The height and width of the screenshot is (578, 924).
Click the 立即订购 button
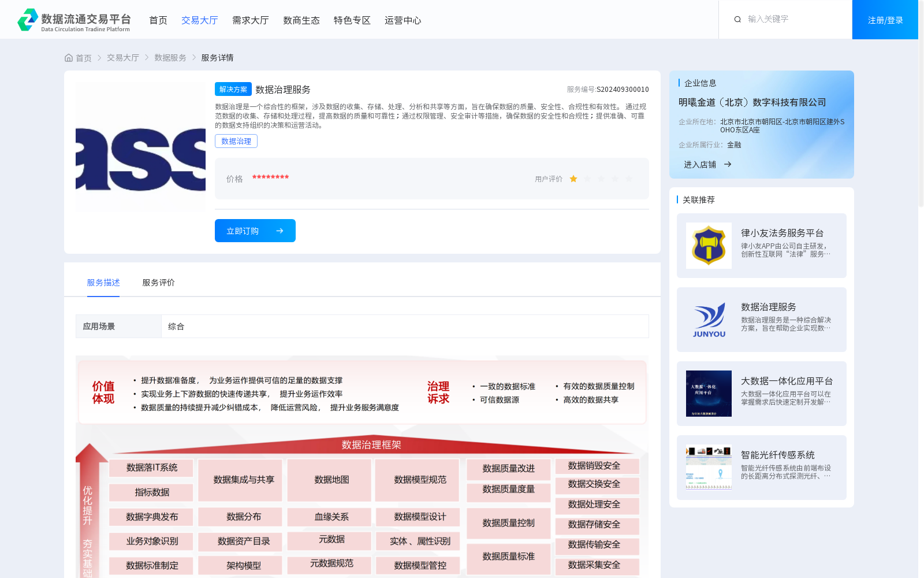pos(255,231)
